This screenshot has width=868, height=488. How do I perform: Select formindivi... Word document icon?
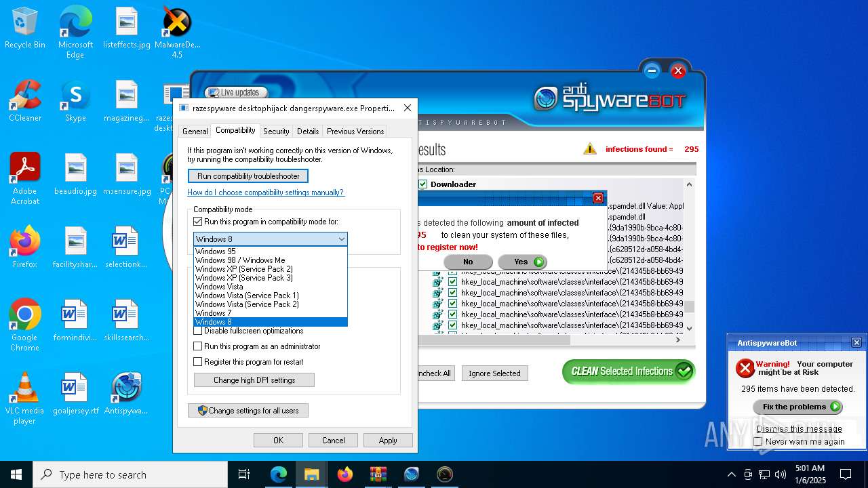[75, 321]
